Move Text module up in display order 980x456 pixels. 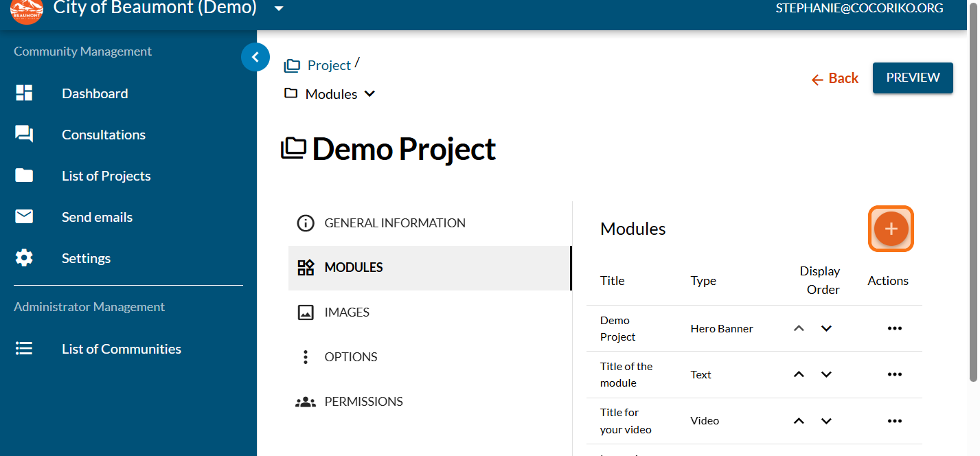[x=799, y=374]
